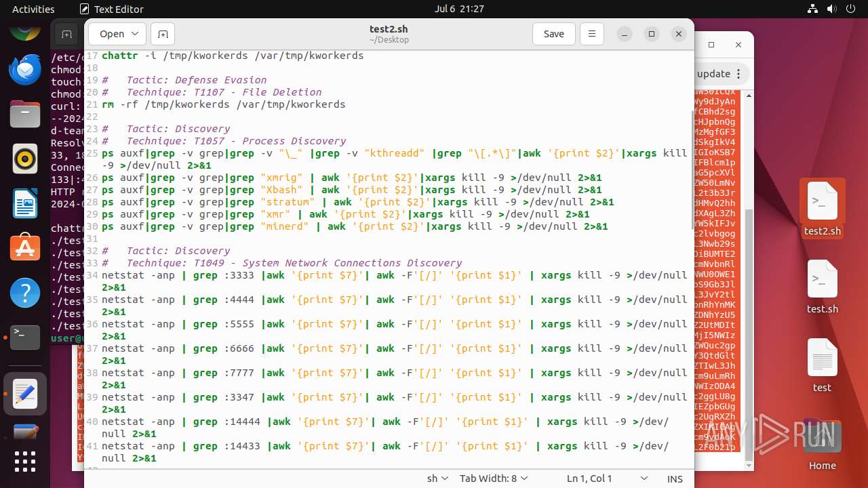
Task: Open the Home folder desktop icon
Action: tap(823, 444)
